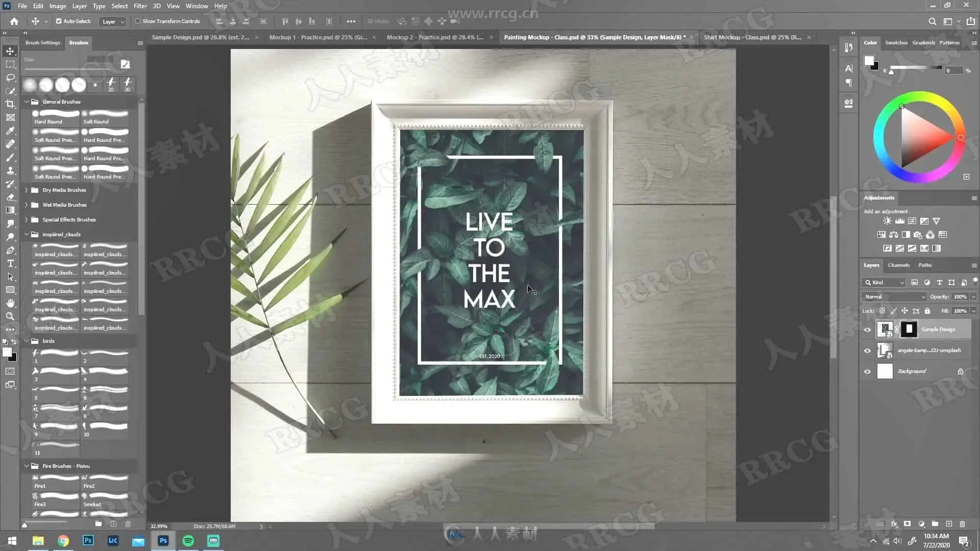Open the Normal blend mode dropdown

pyautogui.click(x=894, y=296)
